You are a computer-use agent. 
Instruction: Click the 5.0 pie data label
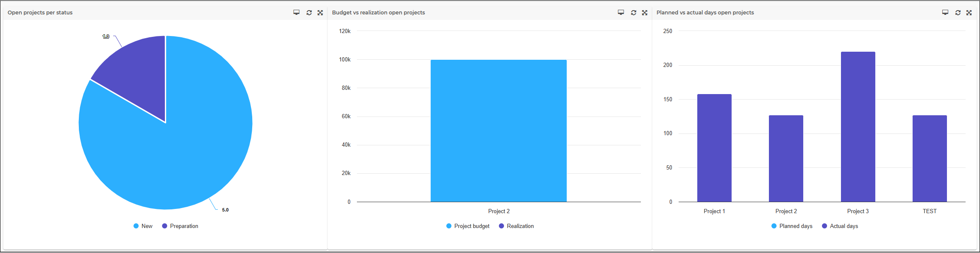tap(225, 210)
